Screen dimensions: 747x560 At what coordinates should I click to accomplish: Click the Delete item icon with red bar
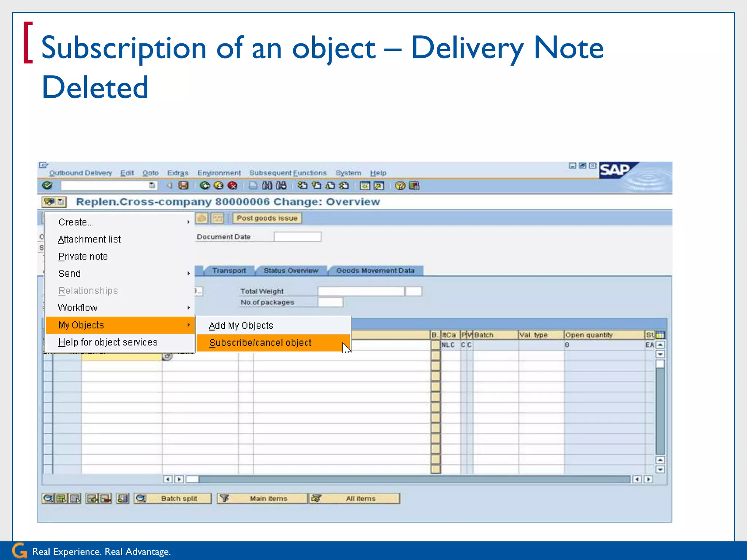click(105, 498)
